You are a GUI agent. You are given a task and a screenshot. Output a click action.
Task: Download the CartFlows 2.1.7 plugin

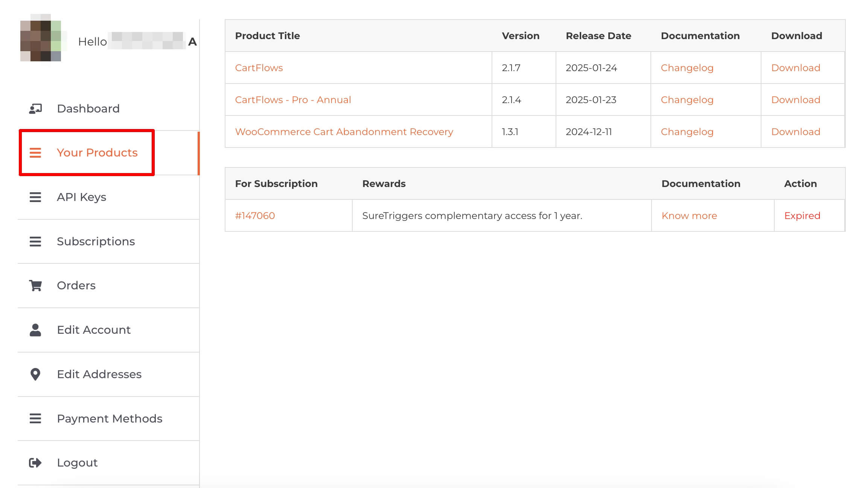click(795, 68)
